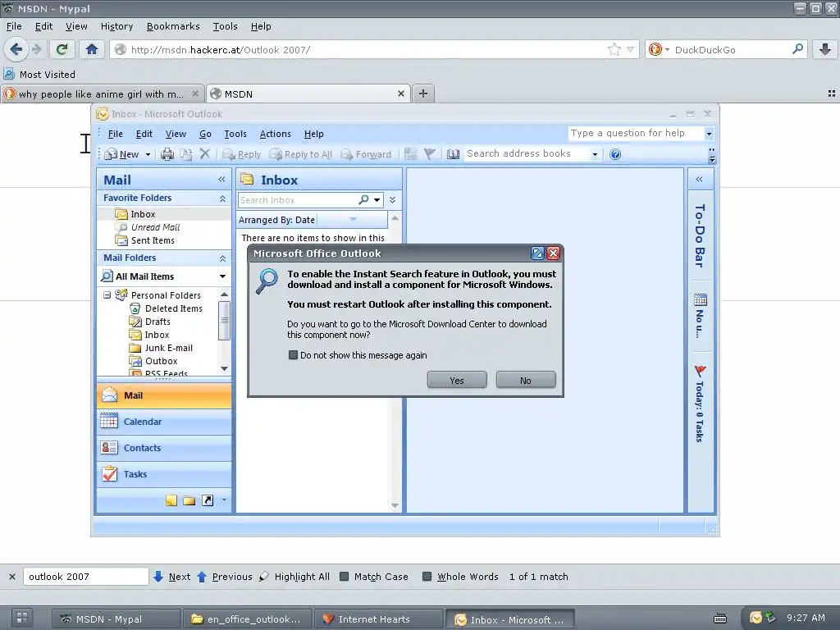
Task: Collapse the Personal Folders tree node
Action: [x=107, y=295]
